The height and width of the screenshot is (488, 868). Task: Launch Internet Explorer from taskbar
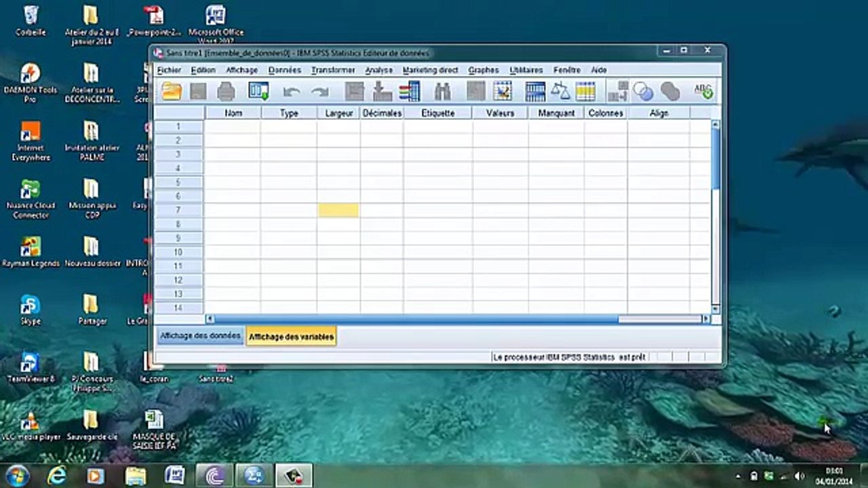pyautogui.click(x=57, y=476)
